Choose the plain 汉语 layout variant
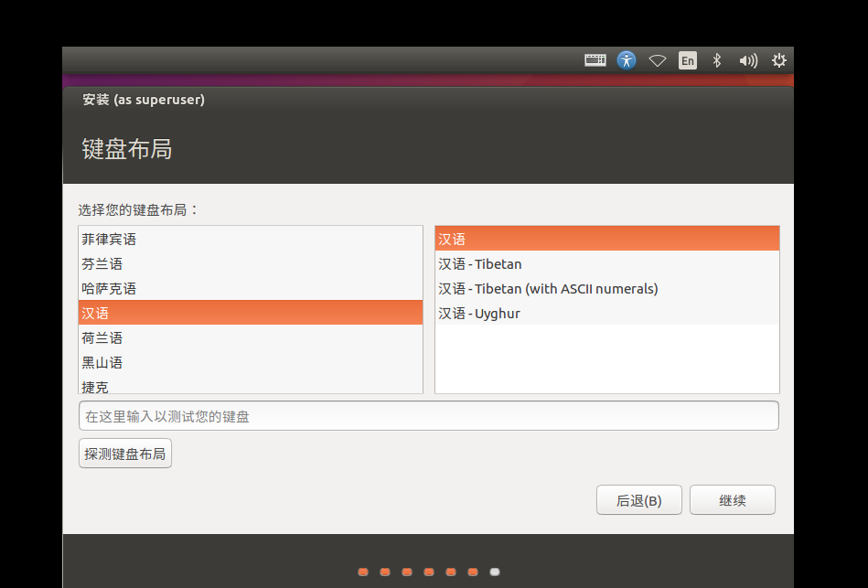 607,240
